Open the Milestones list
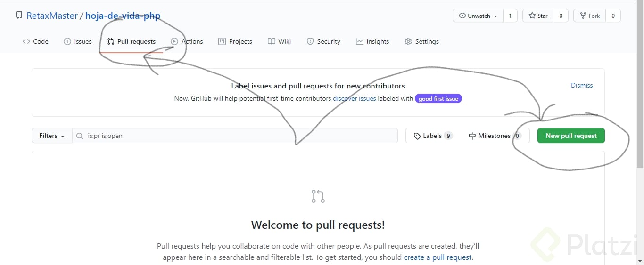The width and height of the screenshot is (644, 265). 495,136
